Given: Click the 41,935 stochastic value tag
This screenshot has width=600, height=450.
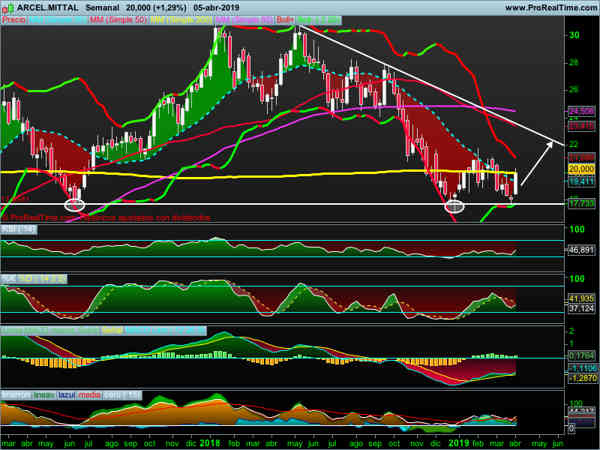Looking at the screenshot, I should click(581, 298).
